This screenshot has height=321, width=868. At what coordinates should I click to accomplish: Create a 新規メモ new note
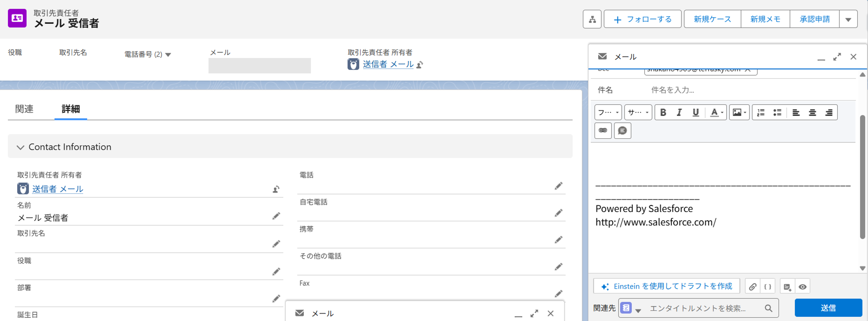pyautogui.click(x=765, y=19)
